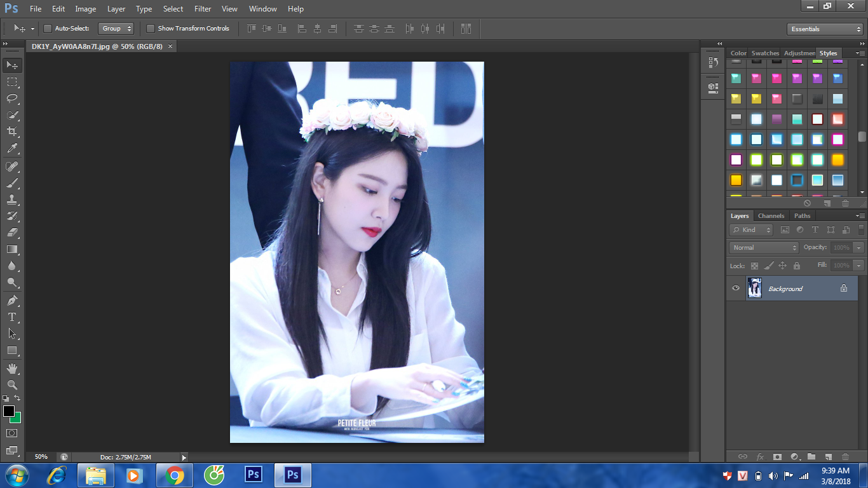
Task: Open the Essentials workspace dropdown
Action: [x=824, y=29]
